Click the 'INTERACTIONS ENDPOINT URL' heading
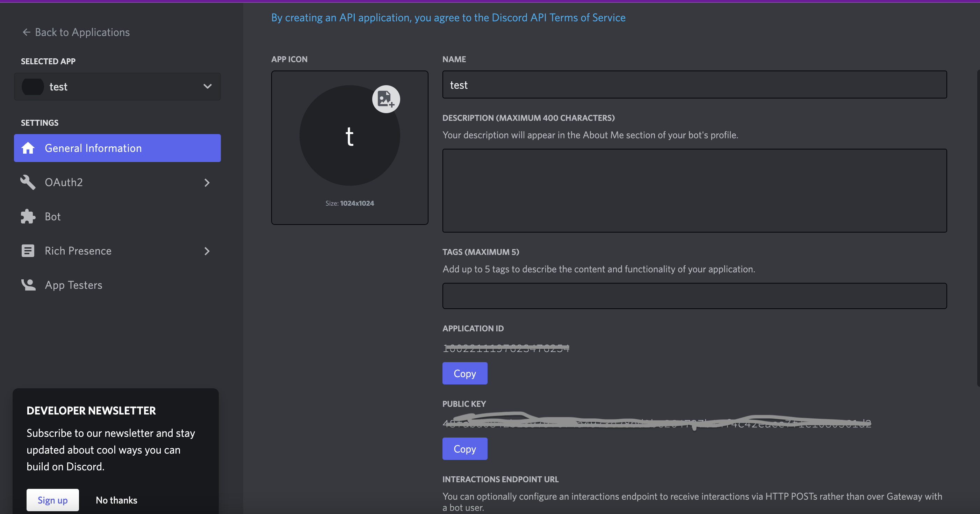Screen dimensions: 980x514 500,479
